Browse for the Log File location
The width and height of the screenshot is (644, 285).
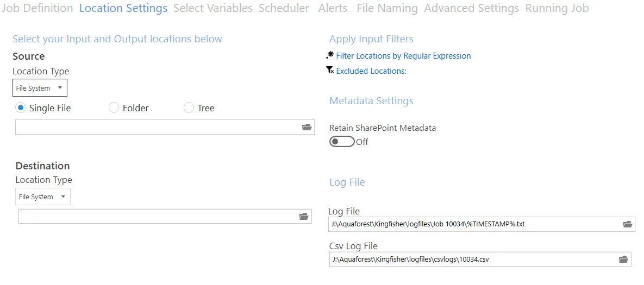click(x=628, y=224)
